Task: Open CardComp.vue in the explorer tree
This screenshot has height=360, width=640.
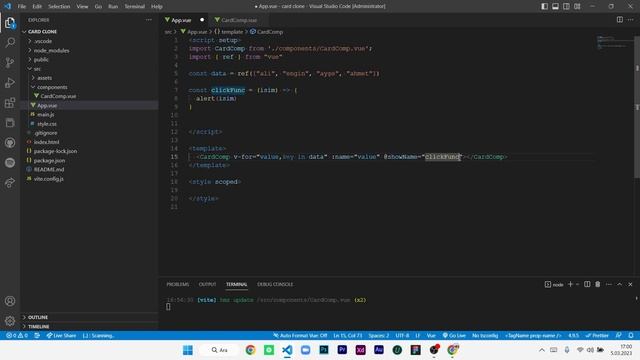Action: 58,96
